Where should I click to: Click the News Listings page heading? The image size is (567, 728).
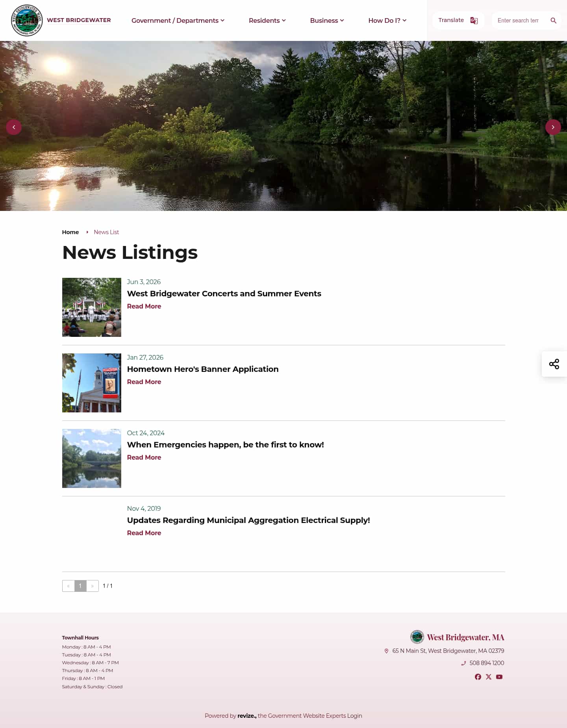(130, 252)
